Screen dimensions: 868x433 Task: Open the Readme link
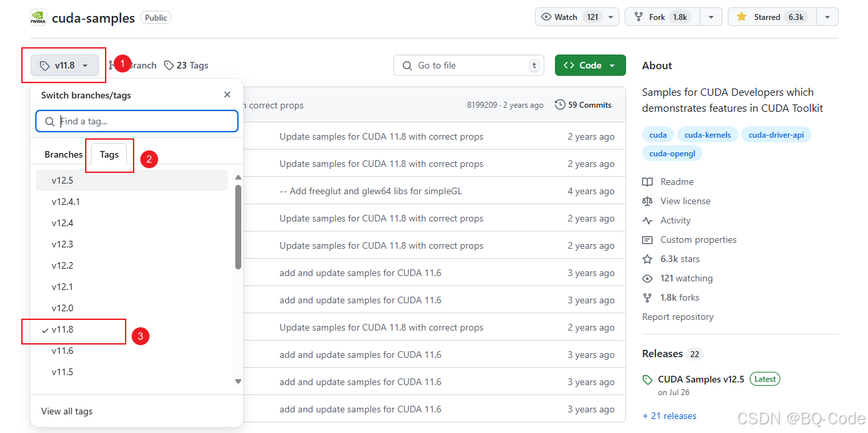click(x=677, y=182)
